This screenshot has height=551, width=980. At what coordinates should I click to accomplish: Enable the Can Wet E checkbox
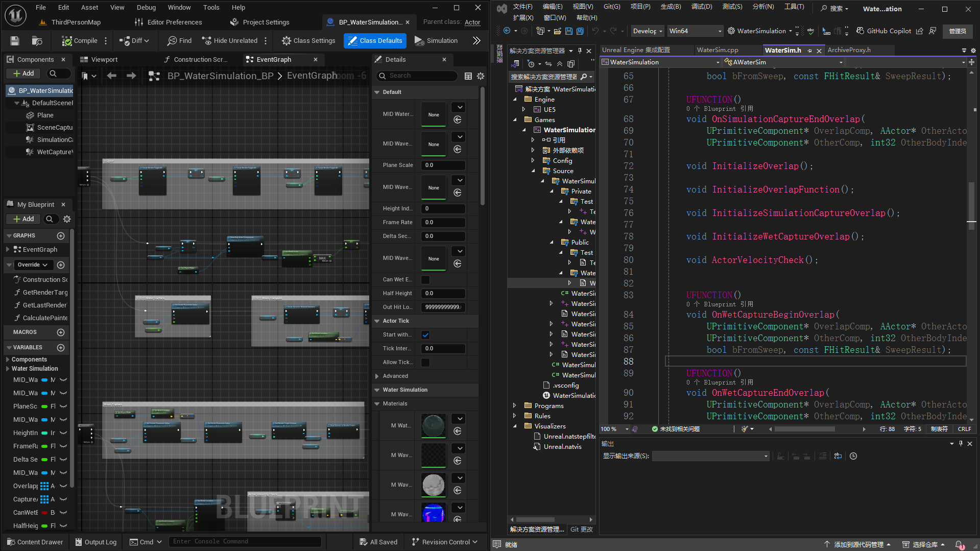pyautogui.click(x=425, y=280)
